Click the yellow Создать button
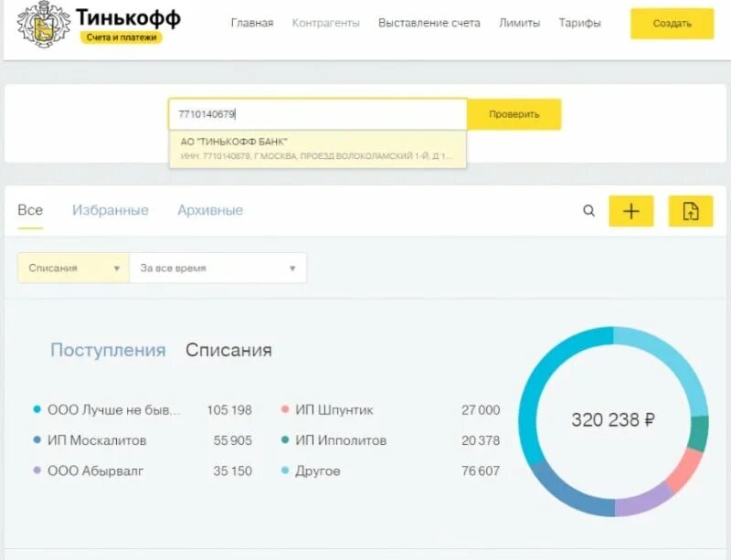731x560 pixels. 672,24
